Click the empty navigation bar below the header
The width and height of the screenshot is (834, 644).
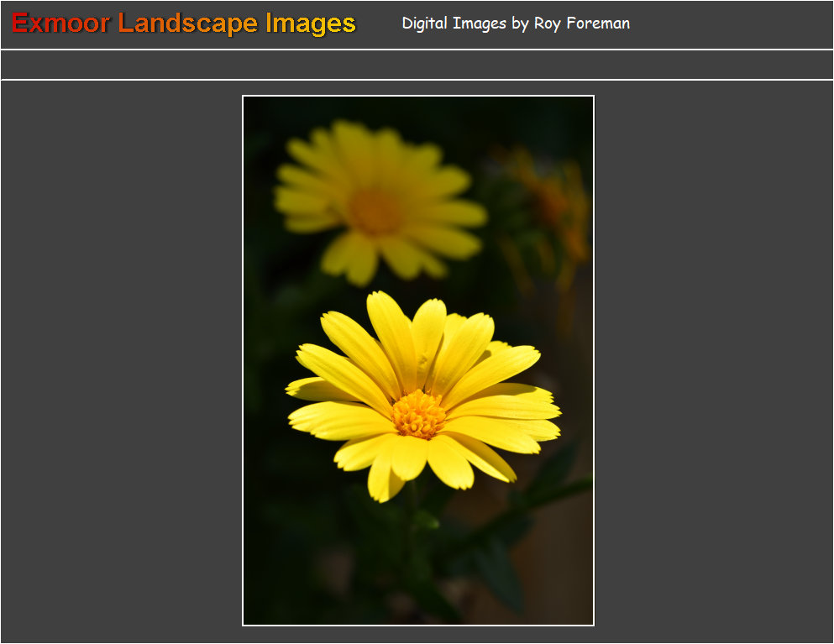pos(417,65)
